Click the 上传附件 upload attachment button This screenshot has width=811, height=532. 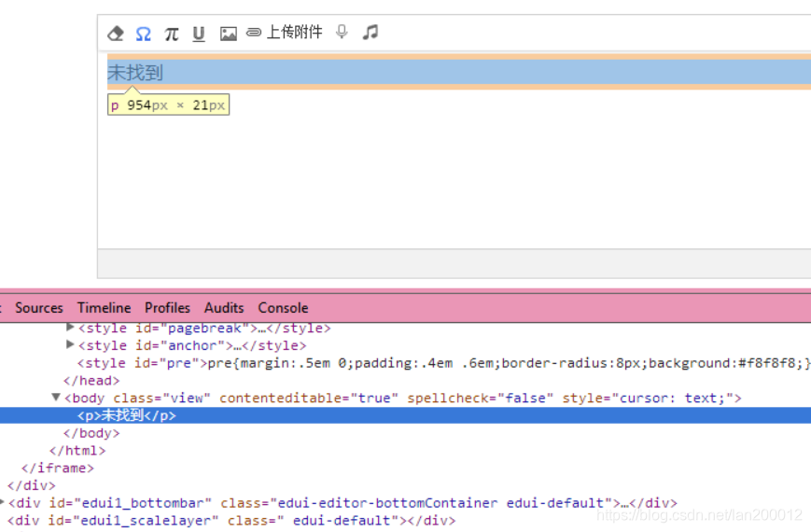[294, 33]
